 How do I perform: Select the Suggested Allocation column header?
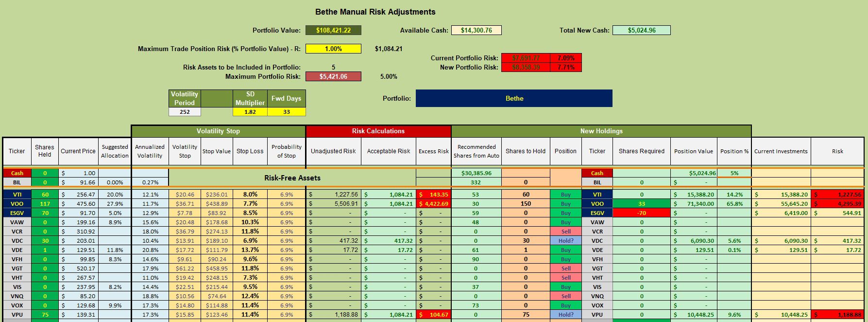[115, 151]
